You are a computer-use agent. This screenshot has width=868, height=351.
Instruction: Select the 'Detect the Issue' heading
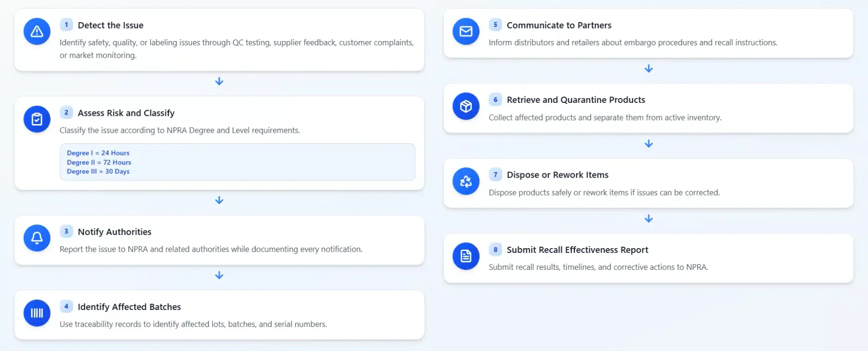pos(110,25)
